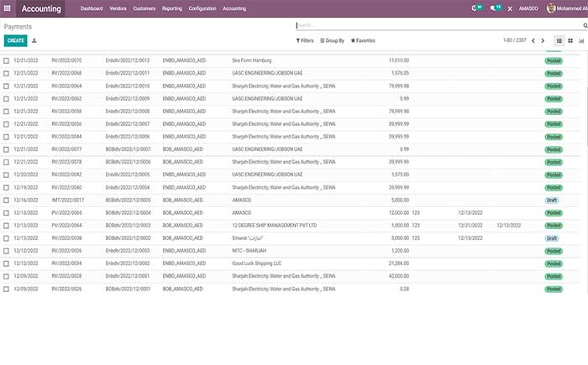588x365 pixels.
Task: Open the Customers menu
Action: coord(144,8)
